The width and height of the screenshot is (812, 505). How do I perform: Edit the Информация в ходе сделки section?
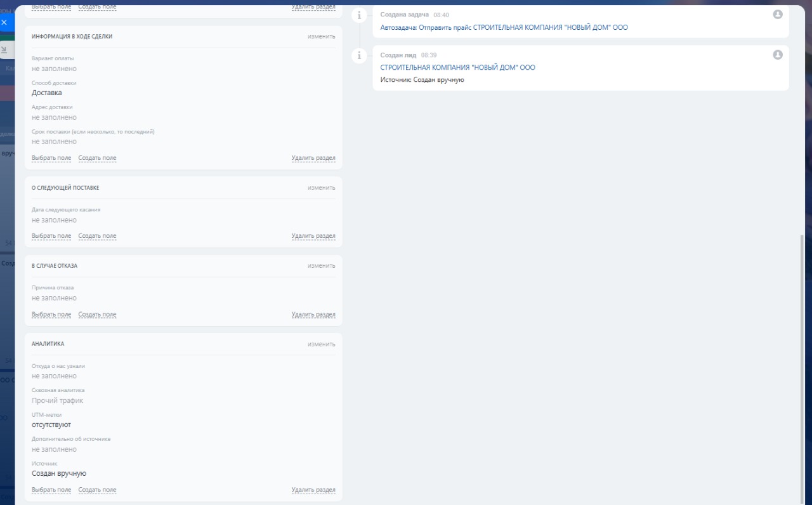(322, 36)
